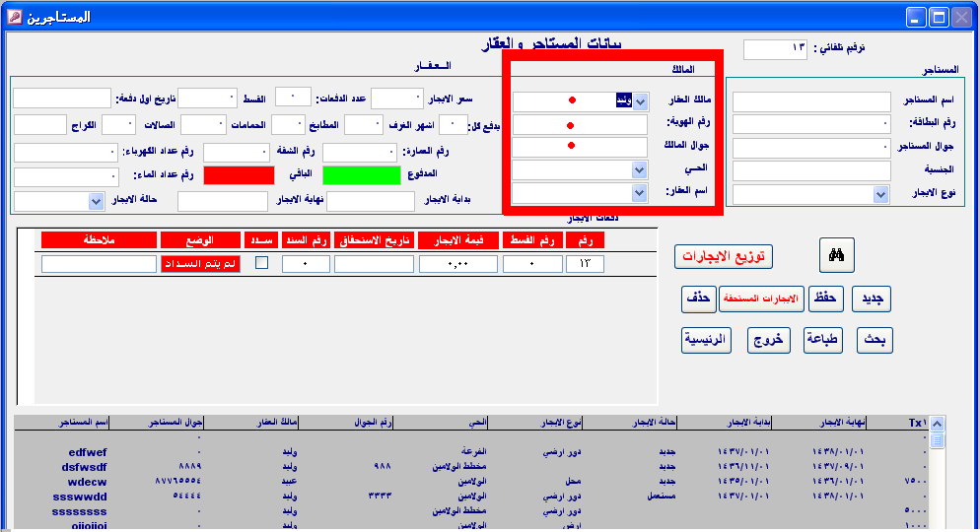Select the edfwef tenant row in list
This screenshot has width=980, height=532.
tap(470, 451)
